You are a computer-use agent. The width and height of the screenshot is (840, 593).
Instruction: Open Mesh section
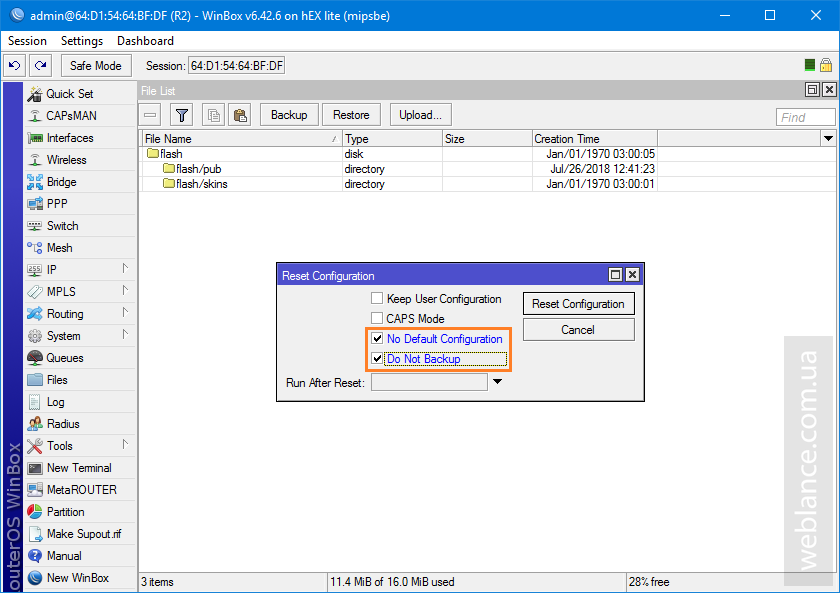(80, 247)
